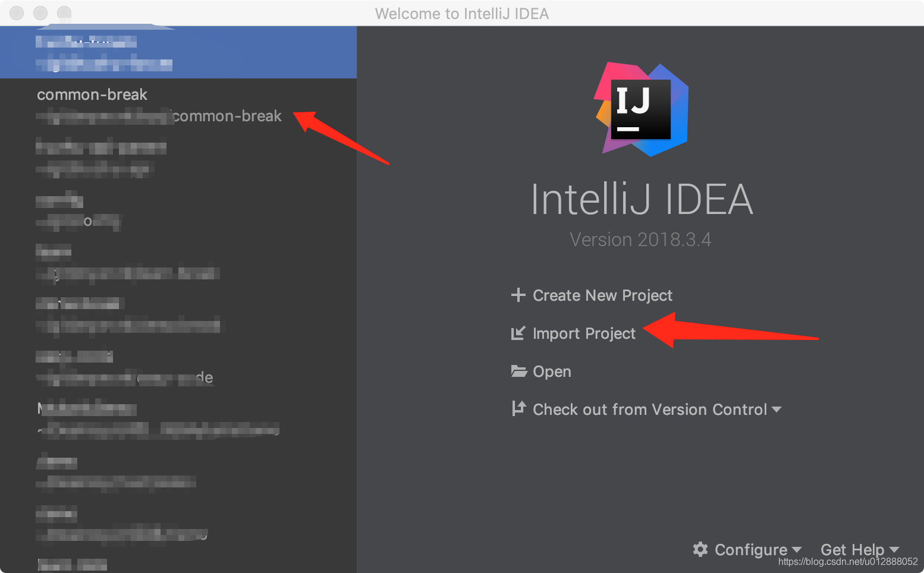The image size is (924, 573).
Task: Minimize the Welcome to IntelliJ IDEA window
Action: tap(40, 12)
